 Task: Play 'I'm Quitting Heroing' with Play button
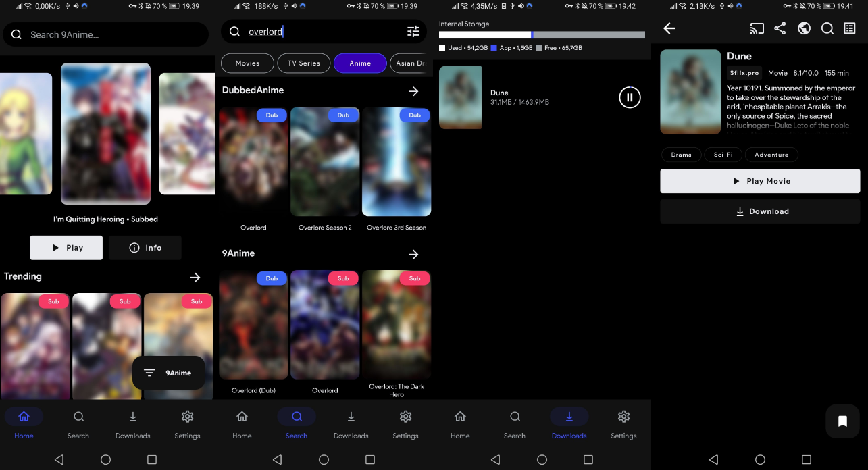click(x=66, y=248)
